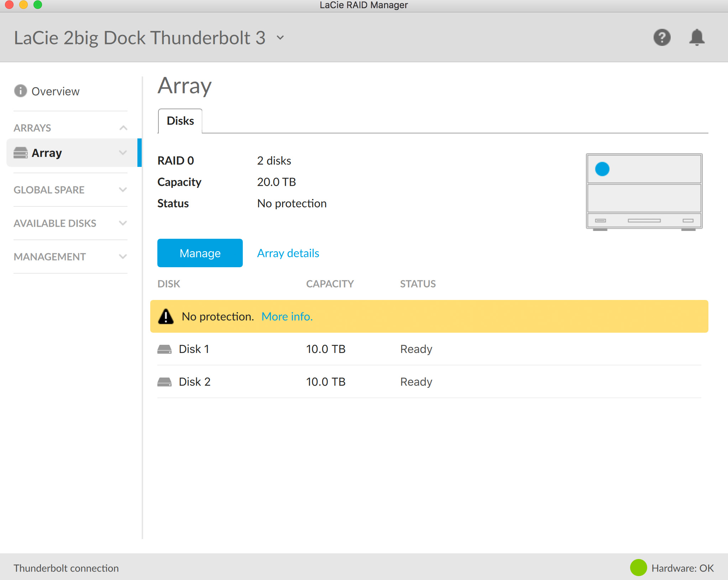Expand the Array item chevron in sidebar
The height and width of the screenshot is (580, 728).
(123, 153)
